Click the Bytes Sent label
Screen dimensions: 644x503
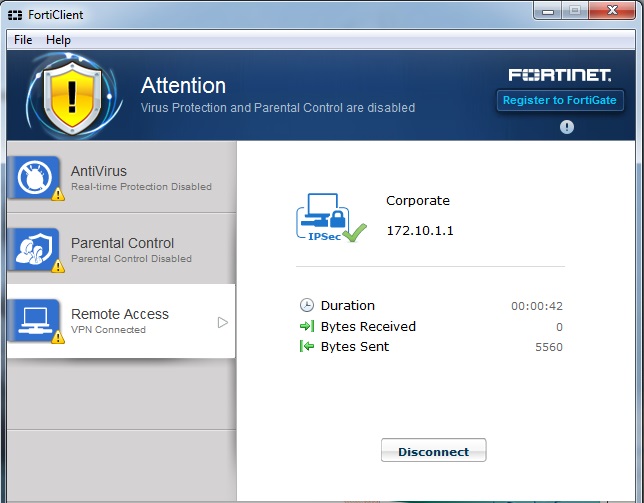point(354,347)
